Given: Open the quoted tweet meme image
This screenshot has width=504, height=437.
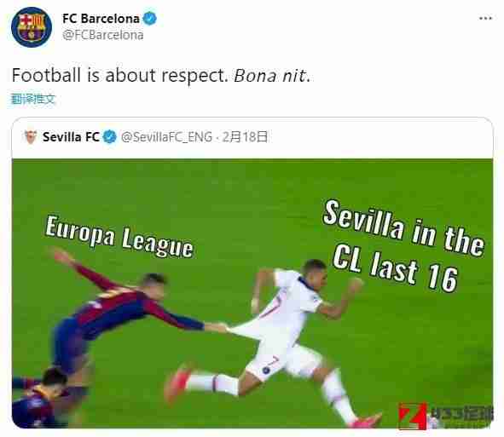Looking at the screenshot, I should pos(252,294).
